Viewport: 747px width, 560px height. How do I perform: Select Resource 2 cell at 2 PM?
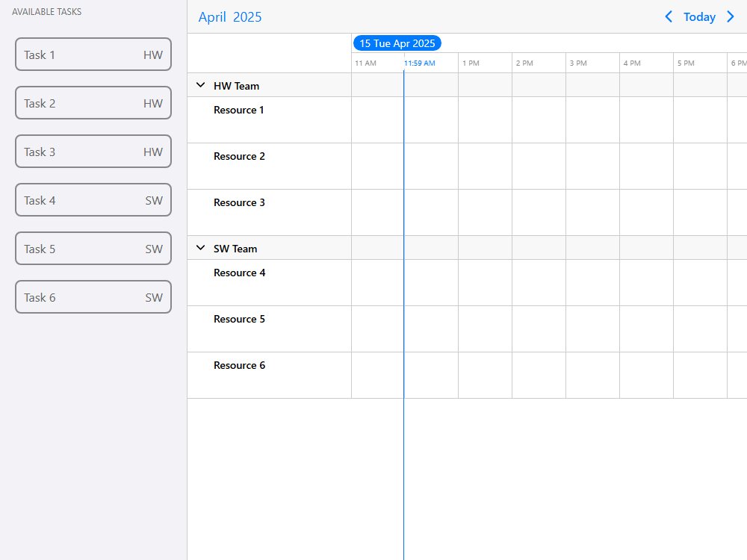539,167
